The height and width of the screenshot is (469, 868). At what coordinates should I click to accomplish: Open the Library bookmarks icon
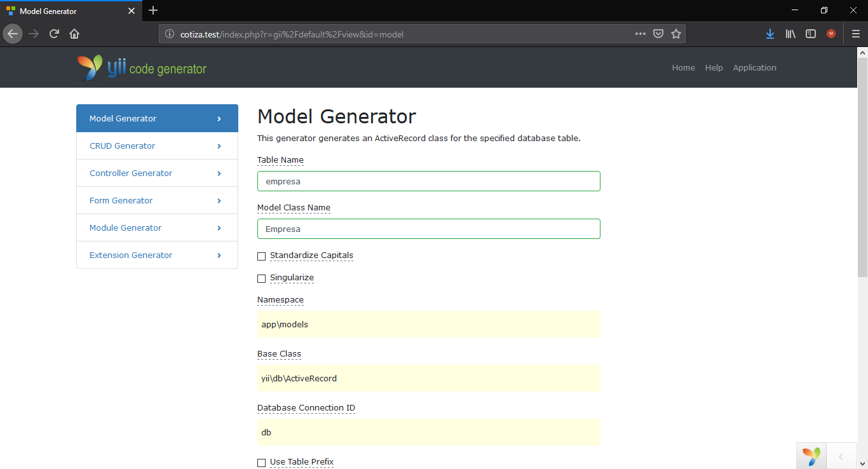pos(790,34)
